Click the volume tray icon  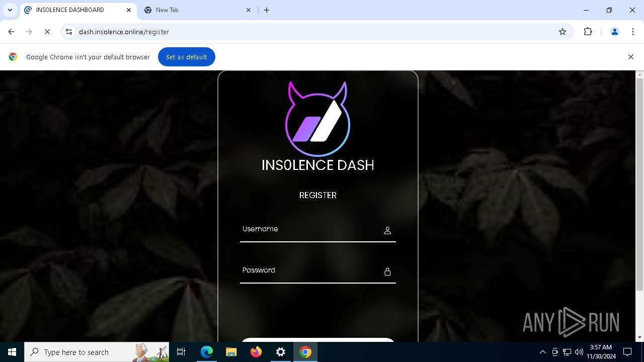point(579,352)
